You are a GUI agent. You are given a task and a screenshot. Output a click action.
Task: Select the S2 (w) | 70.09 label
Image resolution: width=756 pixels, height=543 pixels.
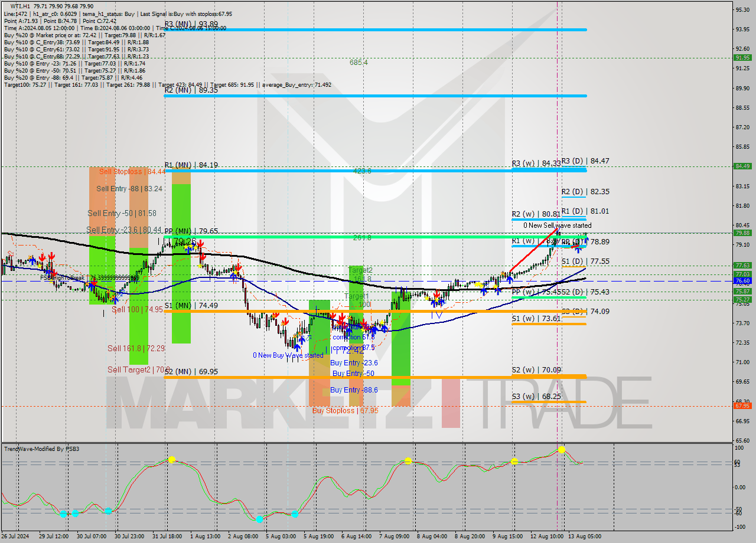[536, 370]
